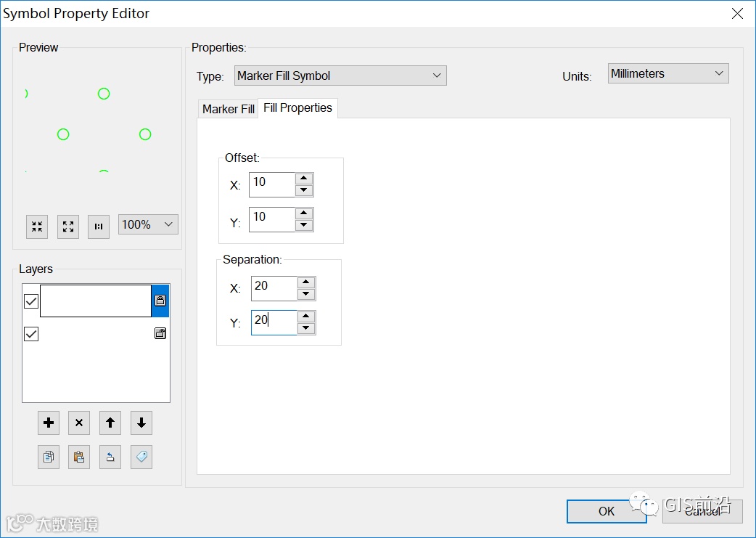Uncheck the second layer visibility checkbox

tap(31, 334)
